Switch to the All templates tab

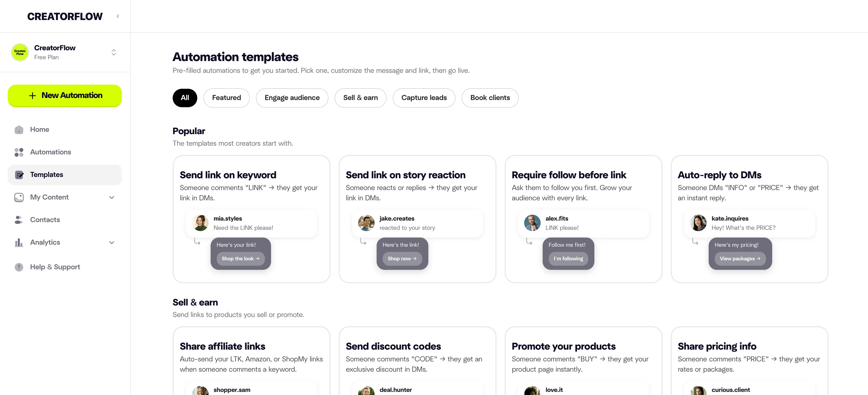pos(185,98)
